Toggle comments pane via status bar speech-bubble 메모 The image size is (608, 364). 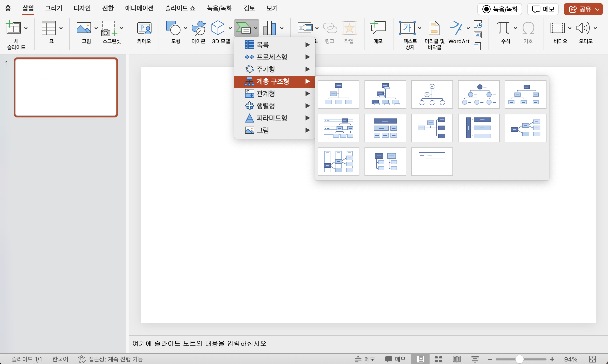click(x=395, y=359)
